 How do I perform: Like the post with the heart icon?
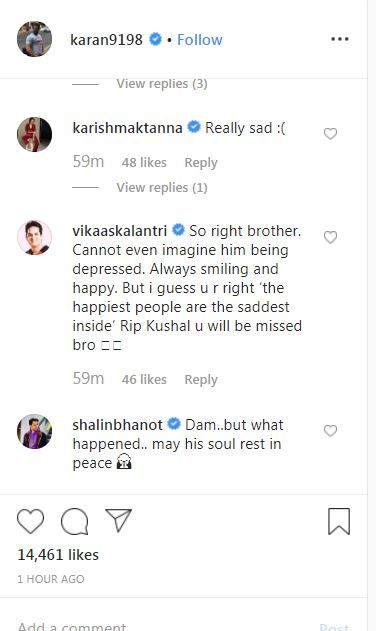(31, 521)
